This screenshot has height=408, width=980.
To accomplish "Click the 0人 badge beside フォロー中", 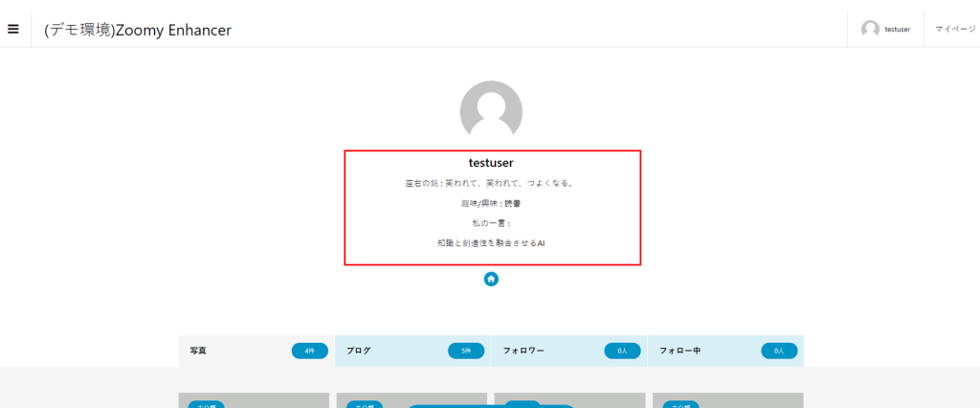I will [779, 351].
